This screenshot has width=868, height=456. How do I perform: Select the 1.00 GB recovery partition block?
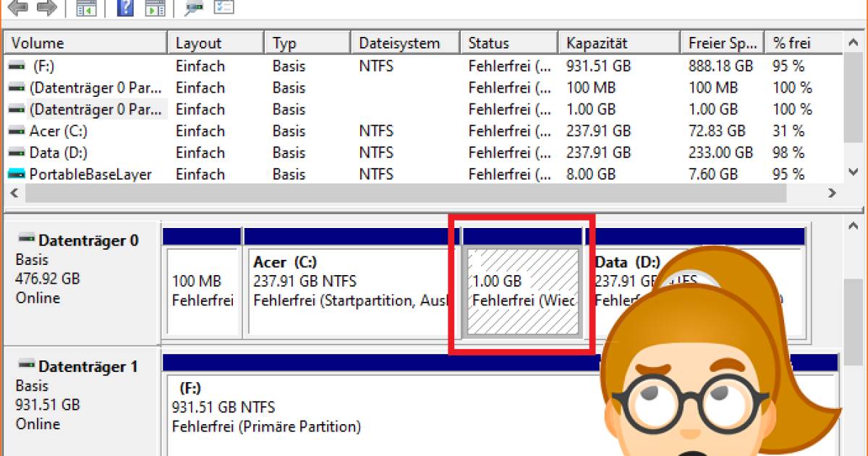click(522, 291)
